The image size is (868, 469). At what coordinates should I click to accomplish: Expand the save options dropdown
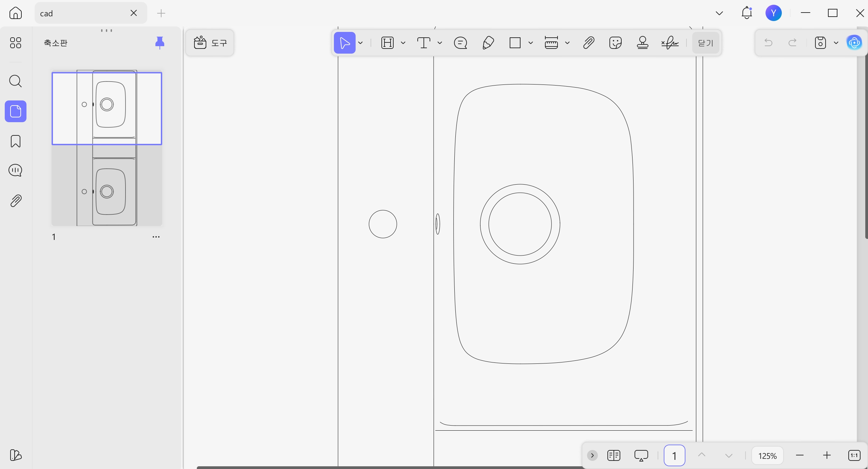tap(836, 43)
